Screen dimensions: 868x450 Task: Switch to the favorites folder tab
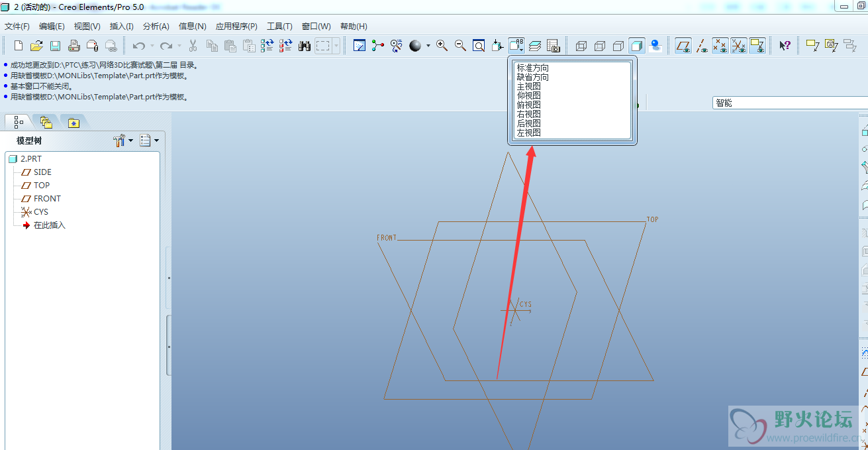coord(73,122)
